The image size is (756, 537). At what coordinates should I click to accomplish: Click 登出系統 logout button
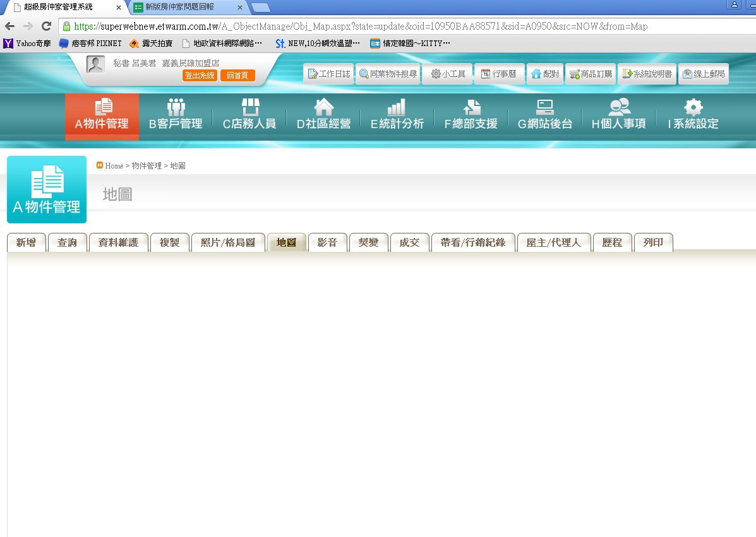pyautogui.click(x=200, y=76)
